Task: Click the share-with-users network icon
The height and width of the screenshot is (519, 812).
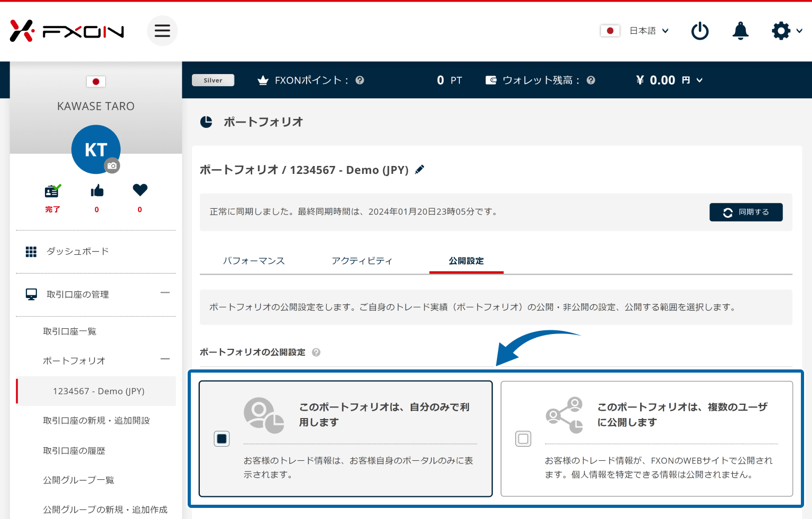Action: 565,415
